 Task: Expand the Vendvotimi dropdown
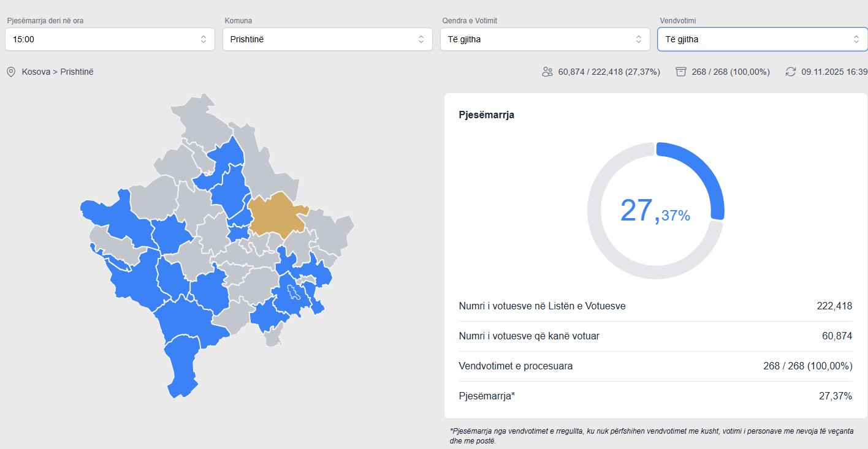pyautogui.click(x=762, y=39)
